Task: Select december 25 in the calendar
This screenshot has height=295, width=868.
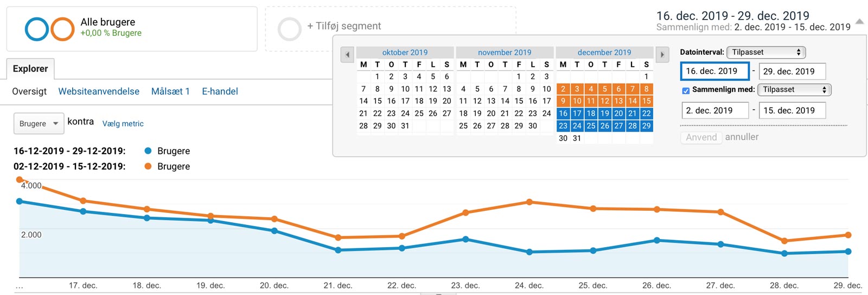Action: tap(591, 125)
